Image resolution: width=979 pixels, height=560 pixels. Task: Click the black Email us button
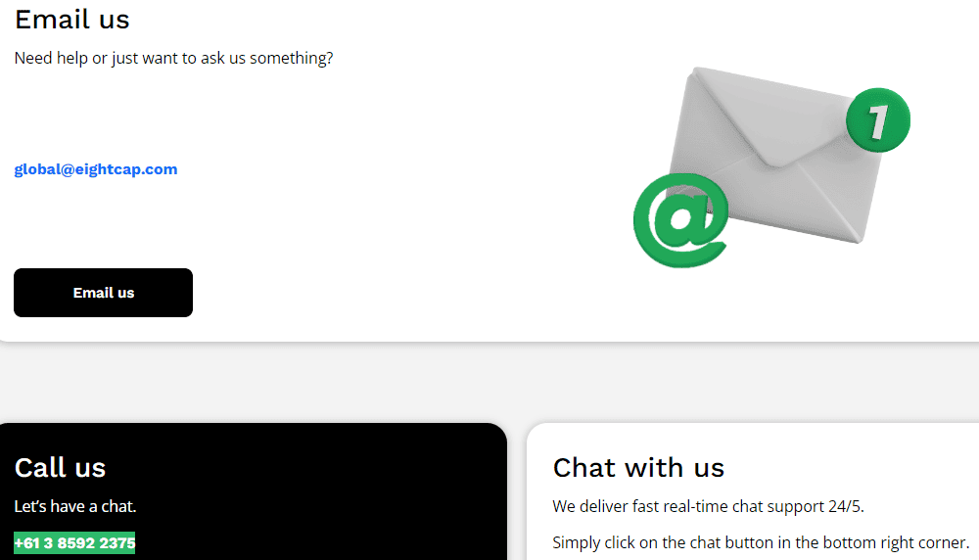click(103, 293)
